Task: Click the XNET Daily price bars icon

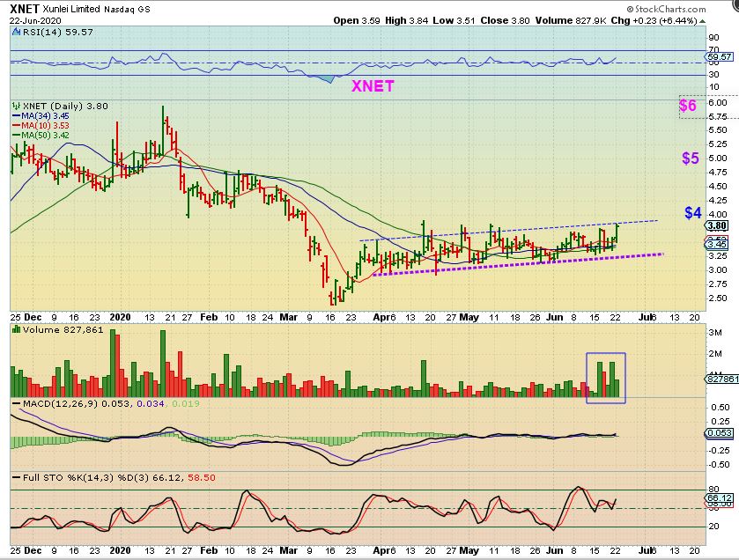Action: click(x=17, y=106)
